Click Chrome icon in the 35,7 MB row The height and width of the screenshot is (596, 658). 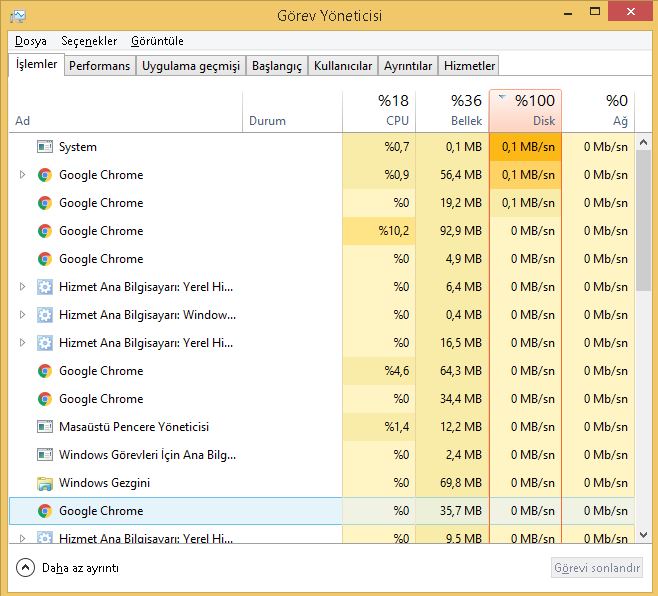click(x=44, y=511)
